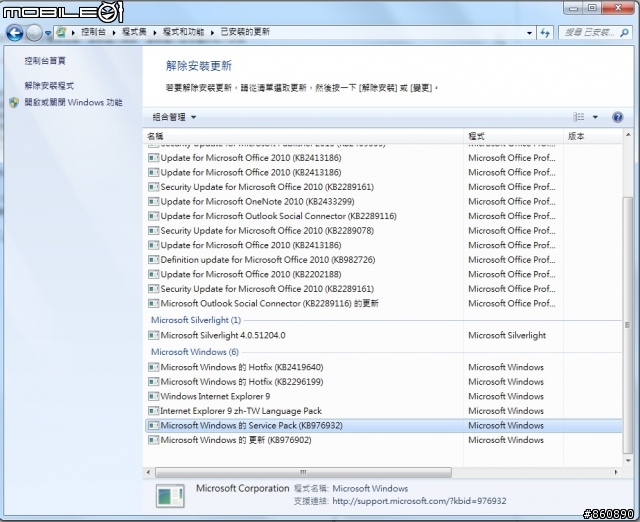
Task: Select Update for Outlook Social Connector (KB2289116)
Action: click(278, 216)
